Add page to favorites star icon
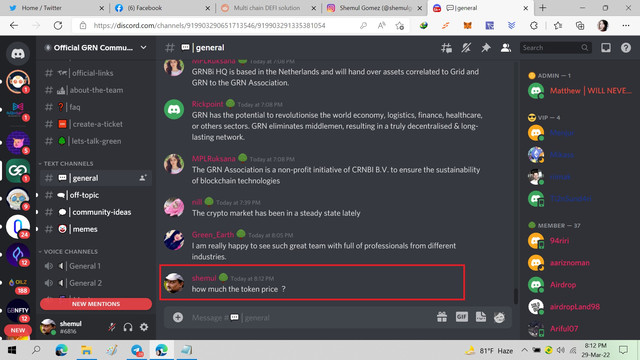The image size is (640, 360). pyautogui.click(x=400, y=26)
